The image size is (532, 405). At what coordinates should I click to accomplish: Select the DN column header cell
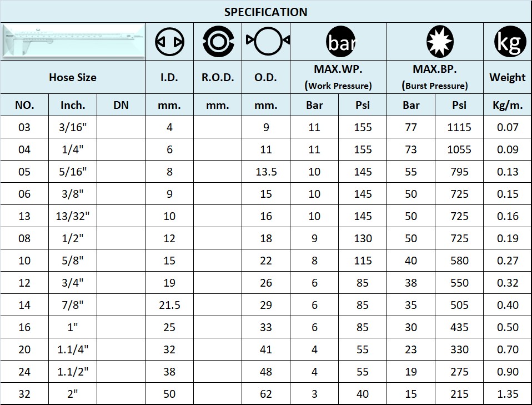[120, 104]
